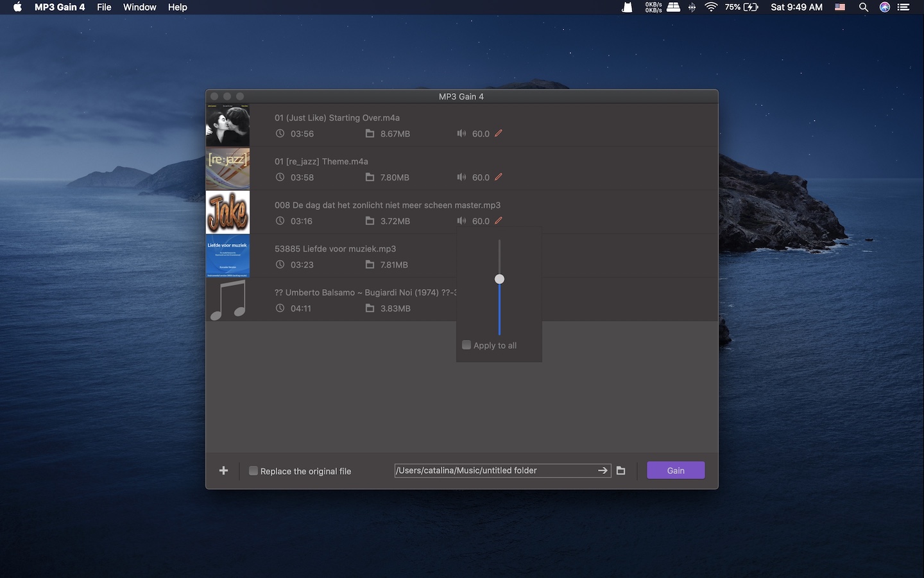Click the volume icon for Starting Over.m4a

[461, 134]
